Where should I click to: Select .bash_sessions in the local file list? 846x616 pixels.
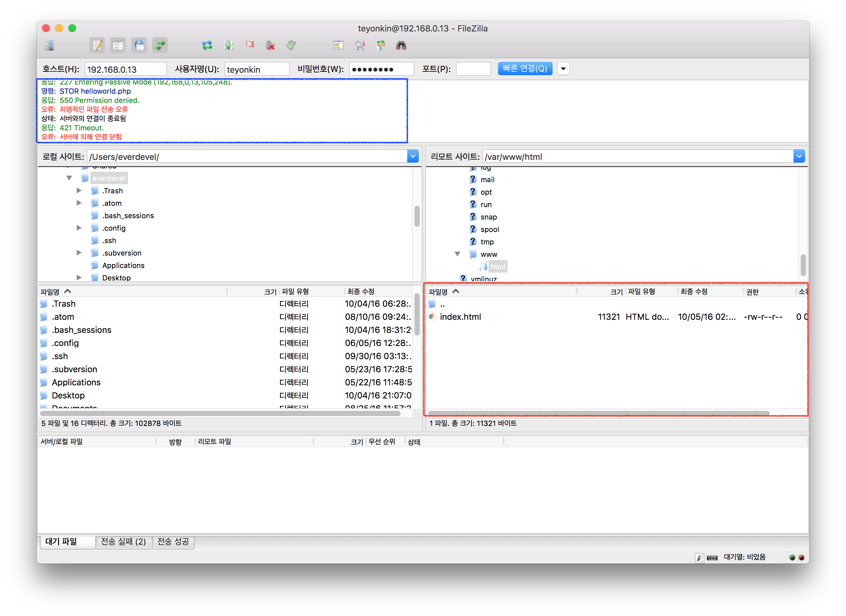(81, 330)
